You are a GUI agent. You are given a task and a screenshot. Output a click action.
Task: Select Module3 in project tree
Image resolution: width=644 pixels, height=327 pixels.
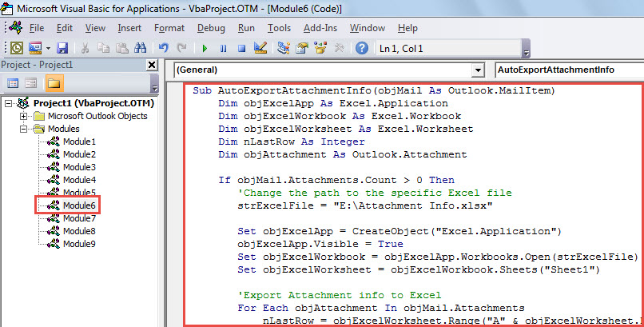[x=79, y=167]
